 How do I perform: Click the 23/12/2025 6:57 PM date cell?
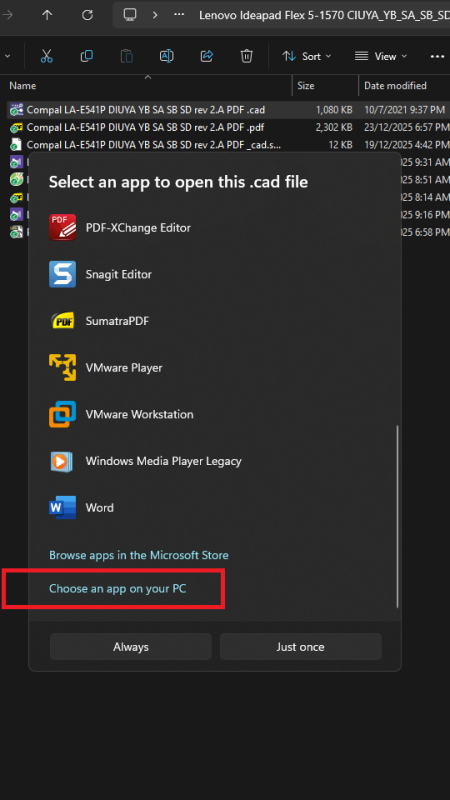[x=407, y=127]
